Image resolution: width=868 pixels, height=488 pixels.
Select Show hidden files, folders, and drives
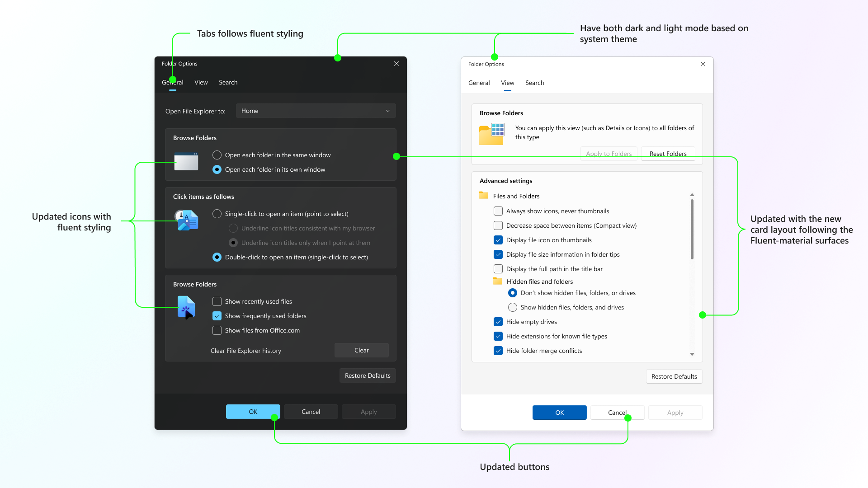(513, 307)
